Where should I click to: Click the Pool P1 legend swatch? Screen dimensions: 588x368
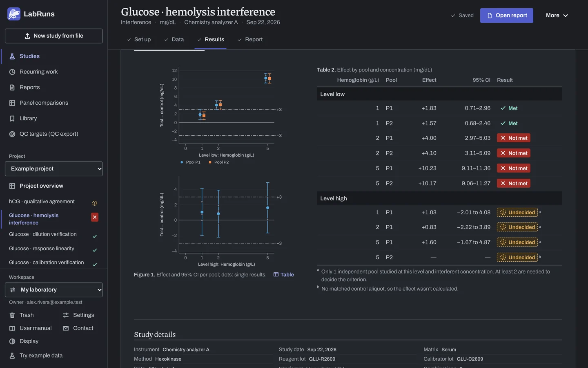pyautogui.click(x=182, y=162)
